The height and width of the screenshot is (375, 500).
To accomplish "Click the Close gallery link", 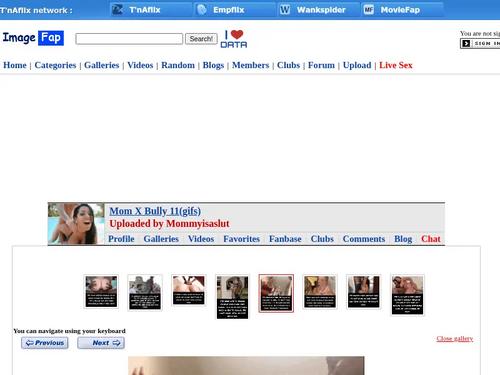I will (x=455, y=339).
